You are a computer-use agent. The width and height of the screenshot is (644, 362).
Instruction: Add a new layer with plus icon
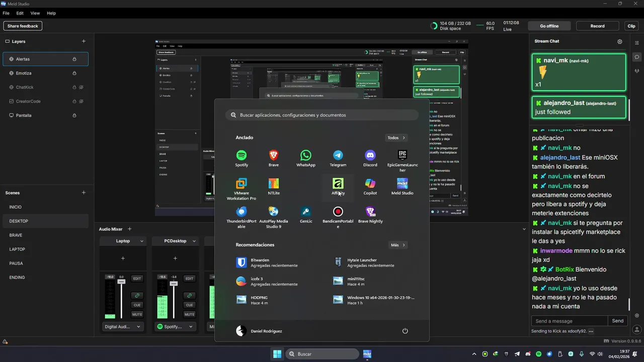pyautogui.click(x=84, y=41)
